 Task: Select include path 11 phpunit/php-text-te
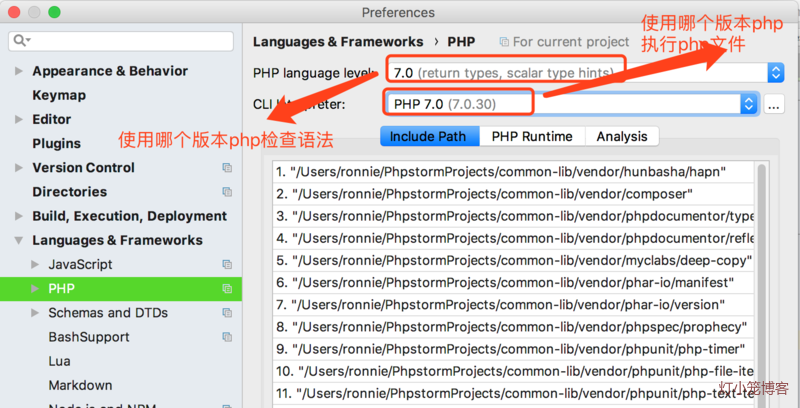pyautogui.click(x=514, y=394)
